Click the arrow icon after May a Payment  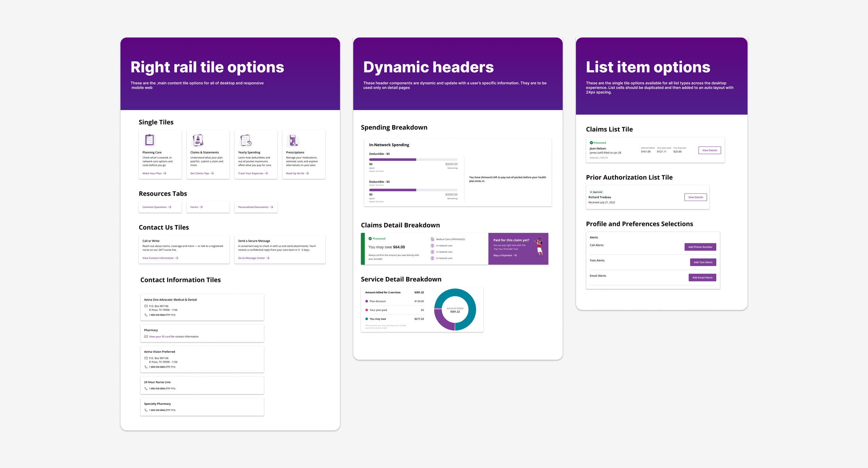(x=515, y=255)
